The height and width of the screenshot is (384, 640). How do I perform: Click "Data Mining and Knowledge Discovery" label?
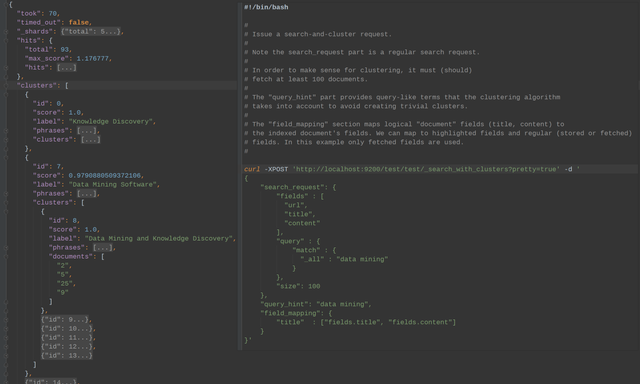[x=159, y=238]
